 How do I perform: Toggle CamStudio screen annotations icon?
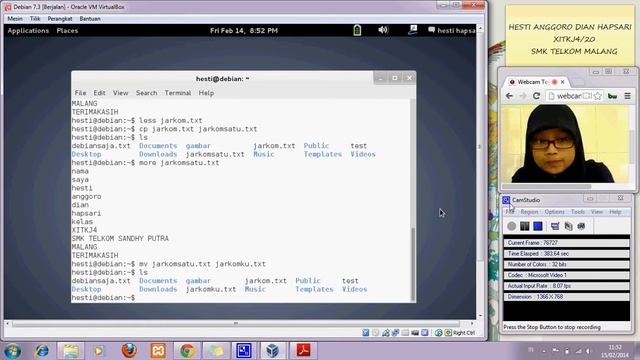pos(555,226)
